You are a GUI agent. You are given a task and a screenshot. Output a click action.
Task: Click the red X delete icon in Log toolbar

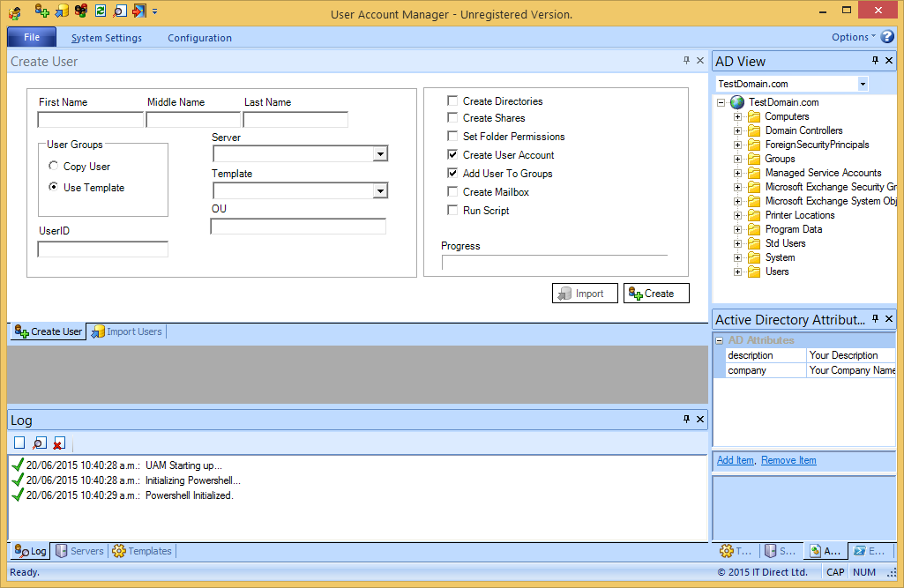(x=59, y=443)
